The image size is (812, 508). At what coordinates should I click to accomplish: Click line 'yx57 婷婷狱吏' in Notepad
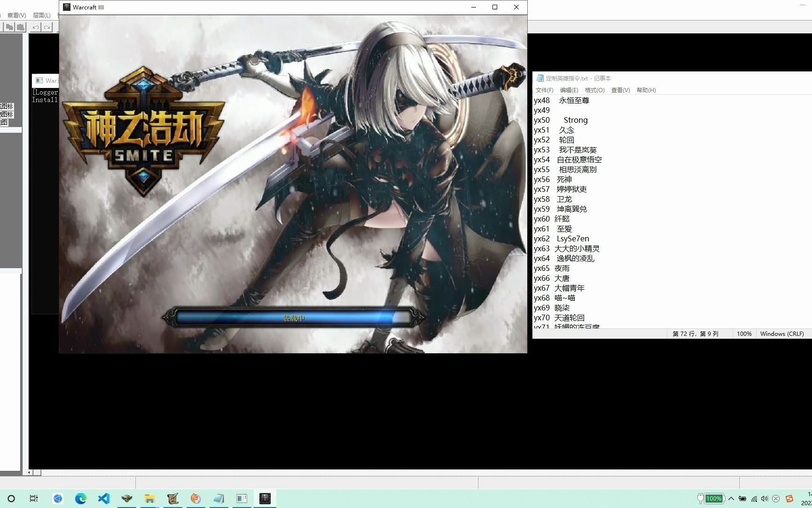(x=561, y=189)
